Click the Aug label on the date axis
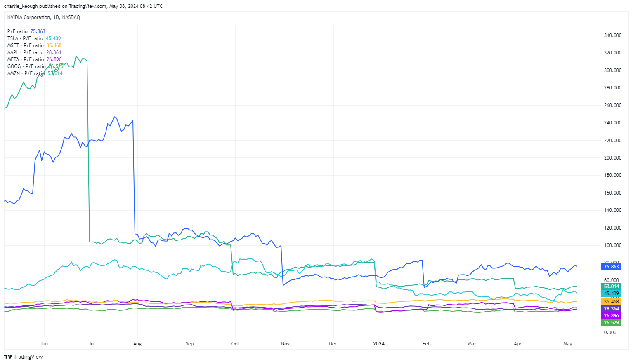Image resolution: width=633 pixels, height=364 pixels. tap(137, 344)
